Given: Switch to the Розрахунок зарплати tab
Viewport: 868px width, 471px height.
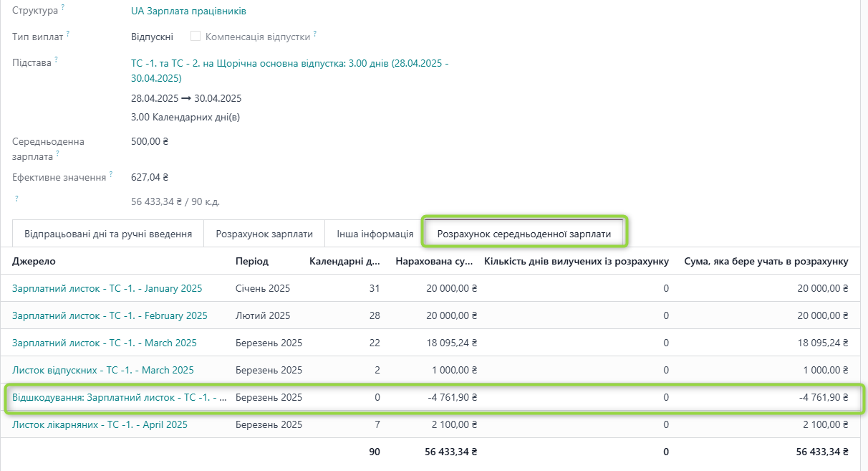Looking at the screenshot, I should pos(264,234).
